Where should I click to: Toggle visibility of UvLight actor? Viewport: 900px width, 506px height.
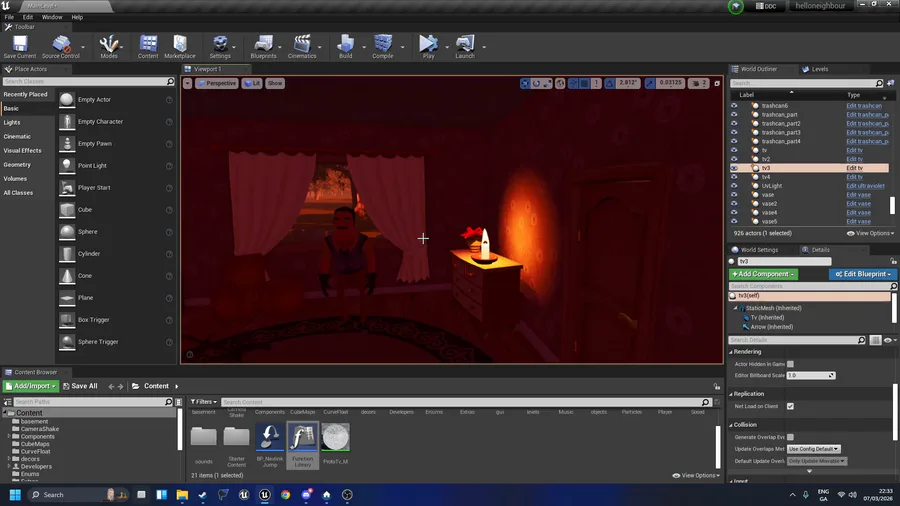click(x=734, y=186)
